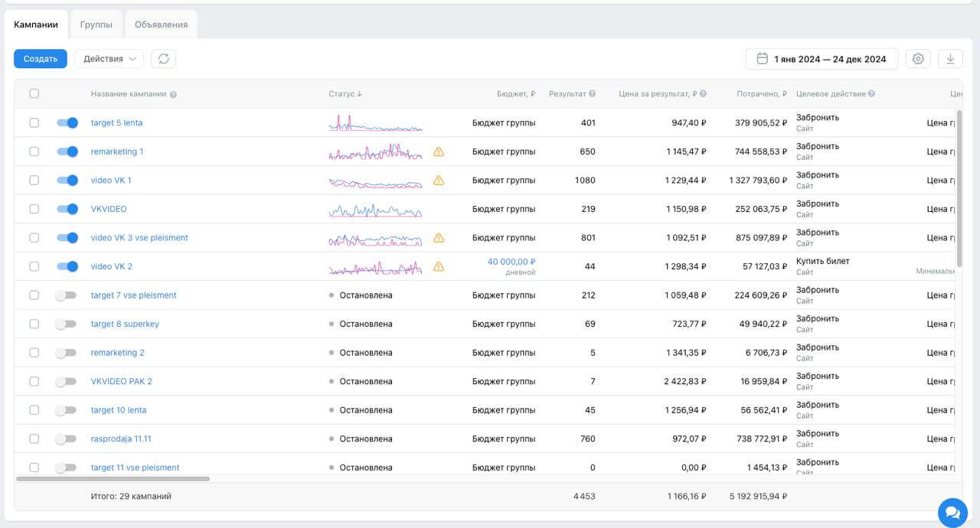Open the VKVIDEO PAK 2 campaign link
The width and height of the screenshot is (980, 528).
(x=122, y=381)
